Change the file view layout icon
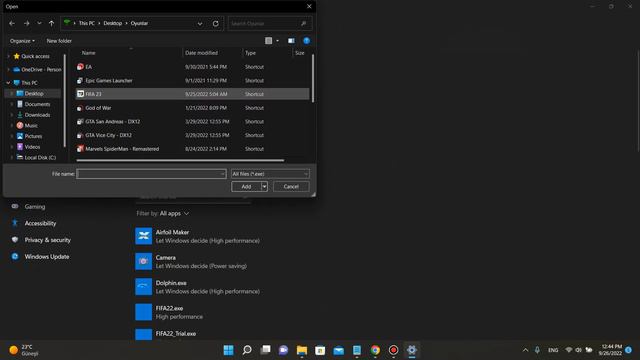 tap(269, 40)
